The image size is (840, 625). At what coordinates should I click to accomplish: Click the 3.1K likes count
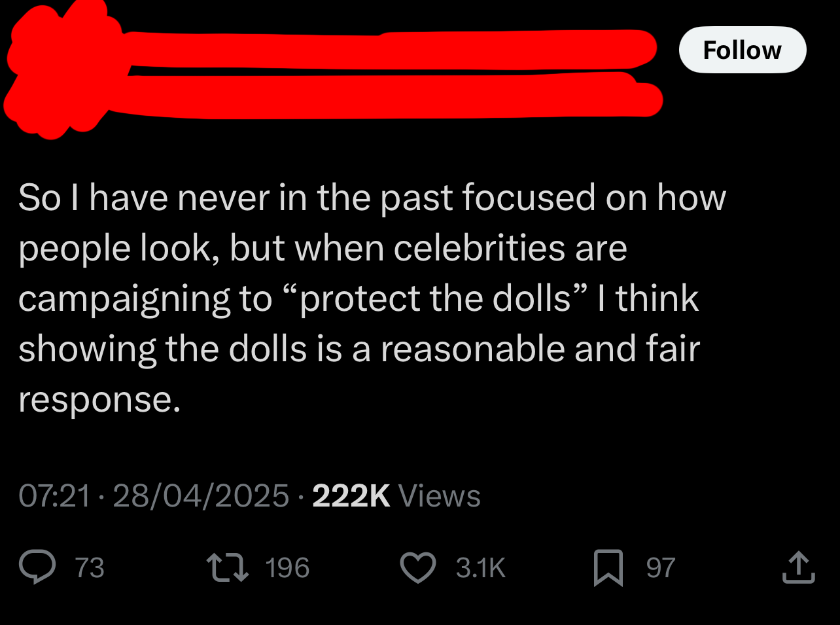[x=481, y=567]
